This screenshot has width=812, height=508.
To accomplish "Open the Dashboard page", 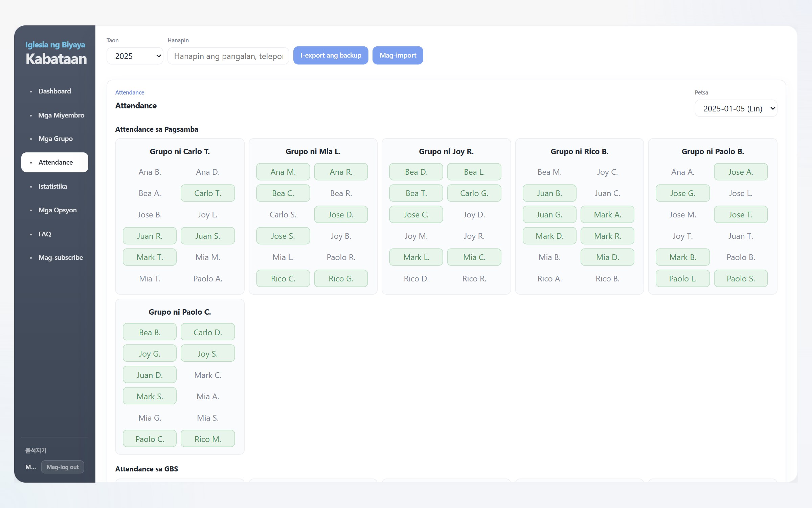I will click(x=55, y=91).
